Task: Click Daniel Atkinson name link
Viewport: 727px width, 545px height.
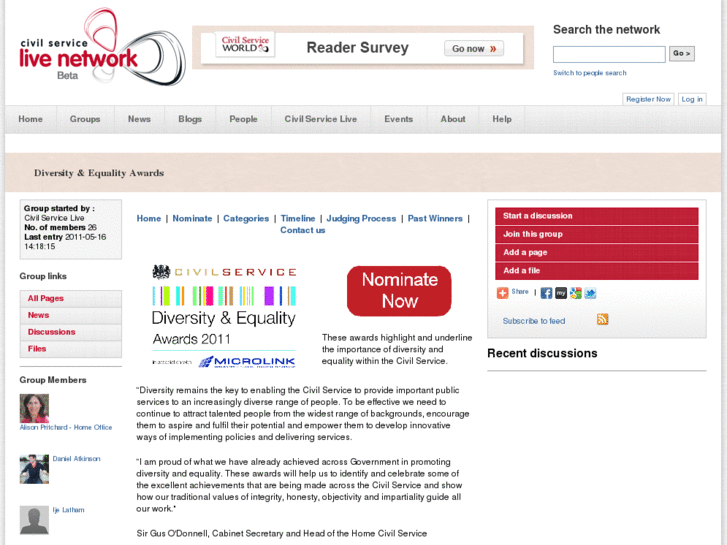Action: (77, 459)
